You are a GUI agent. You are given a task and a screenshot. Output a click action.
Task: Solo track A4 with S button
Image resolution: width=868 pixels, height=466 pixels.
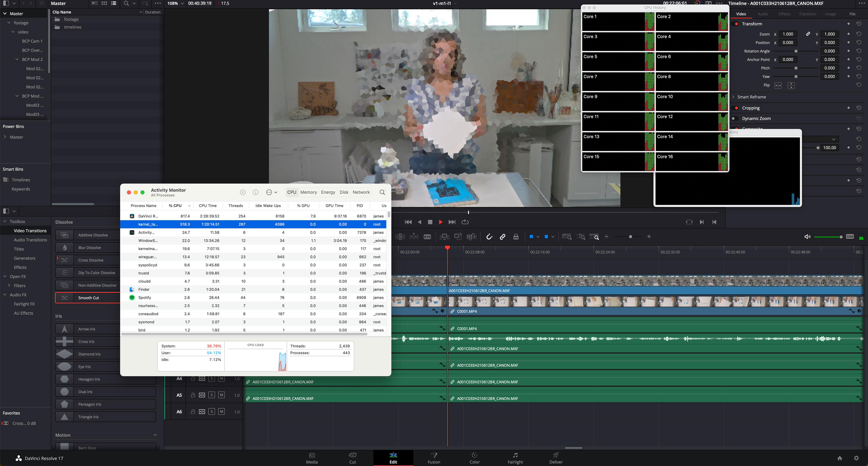[212, 378]
